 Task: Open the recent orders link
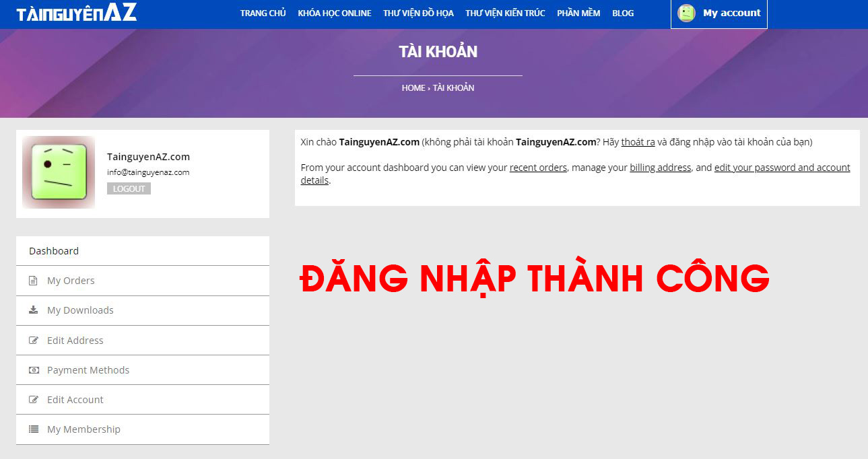[x=538, y=167]
